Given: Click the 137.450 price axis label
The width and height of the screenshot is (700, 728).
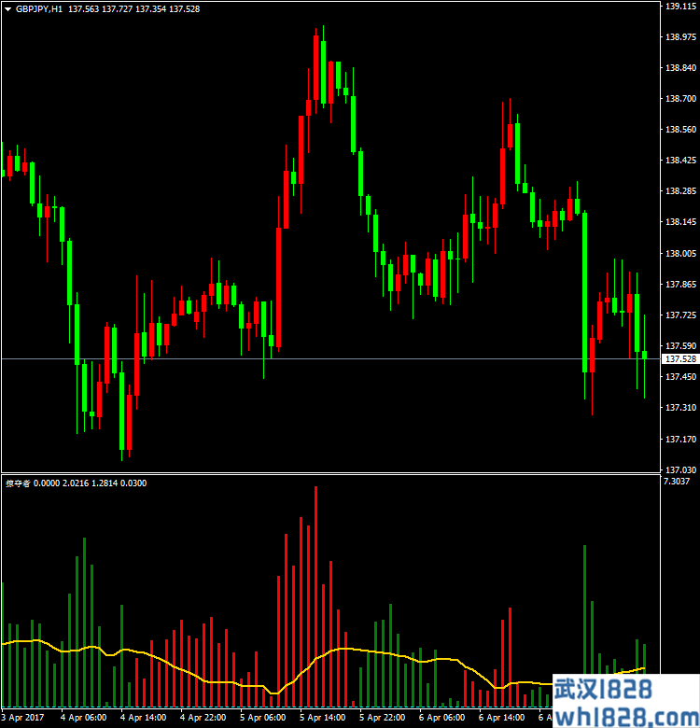Looking at the screenshot, I should [x=680, y=376].
